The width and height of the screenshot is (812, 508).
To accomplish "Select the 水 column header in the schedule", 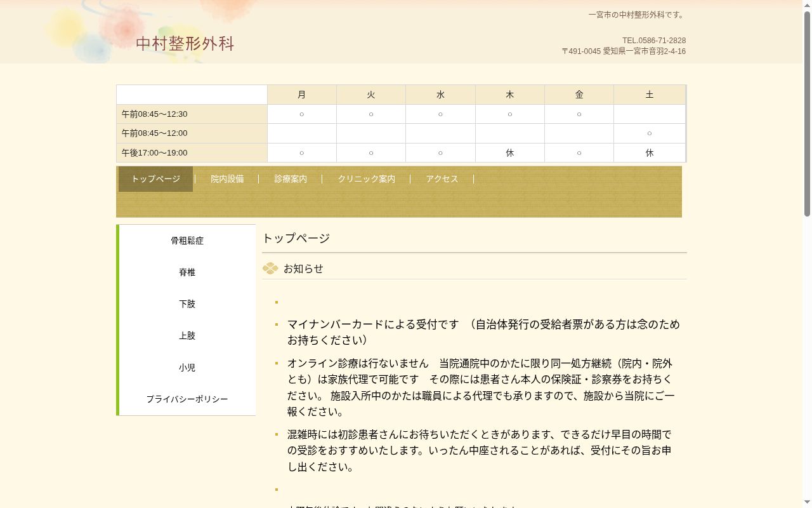I will click(440, 95).
